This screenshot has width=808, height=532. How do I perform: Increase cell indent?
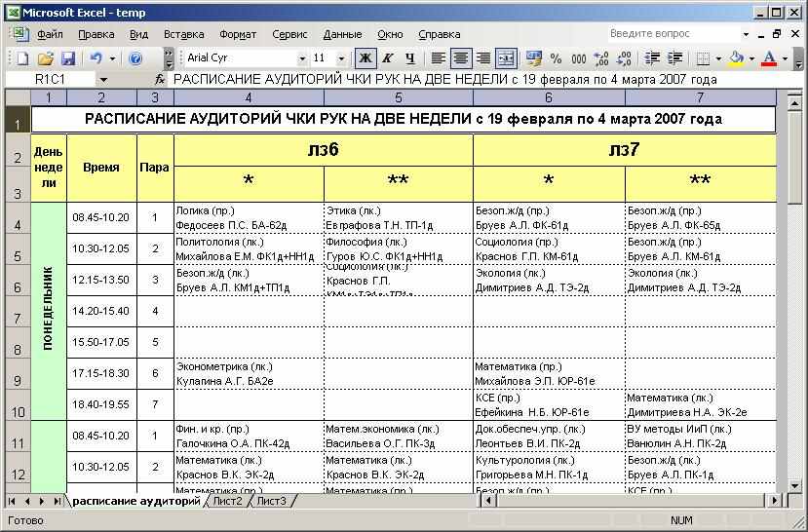coord(674,58)
